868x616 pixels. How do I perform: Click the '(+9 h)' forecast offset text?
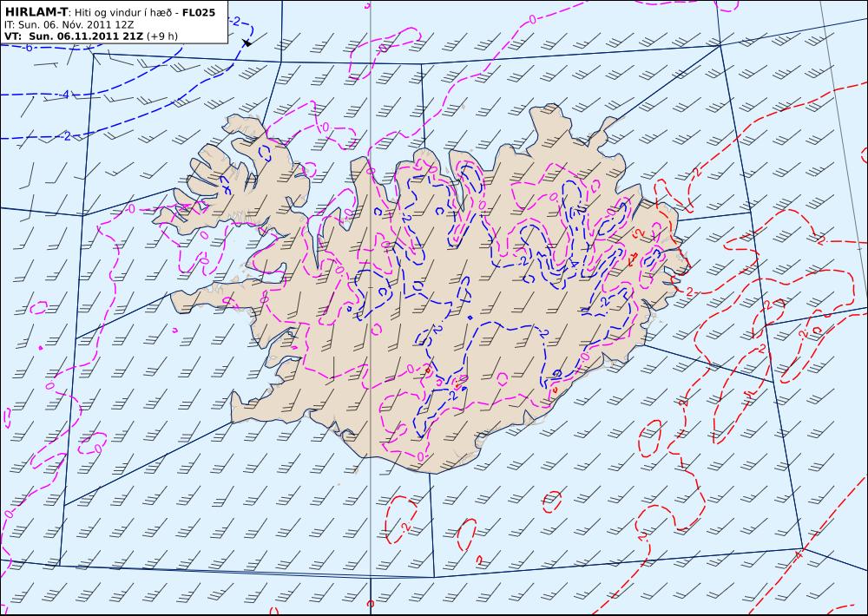(x=162, y=36)
